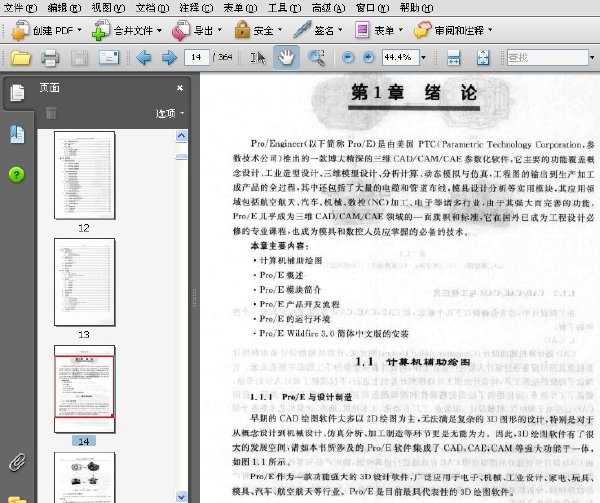Open the 工具 menu
Image resolution: width=600 pixels, height=503 pixels.
284,7
